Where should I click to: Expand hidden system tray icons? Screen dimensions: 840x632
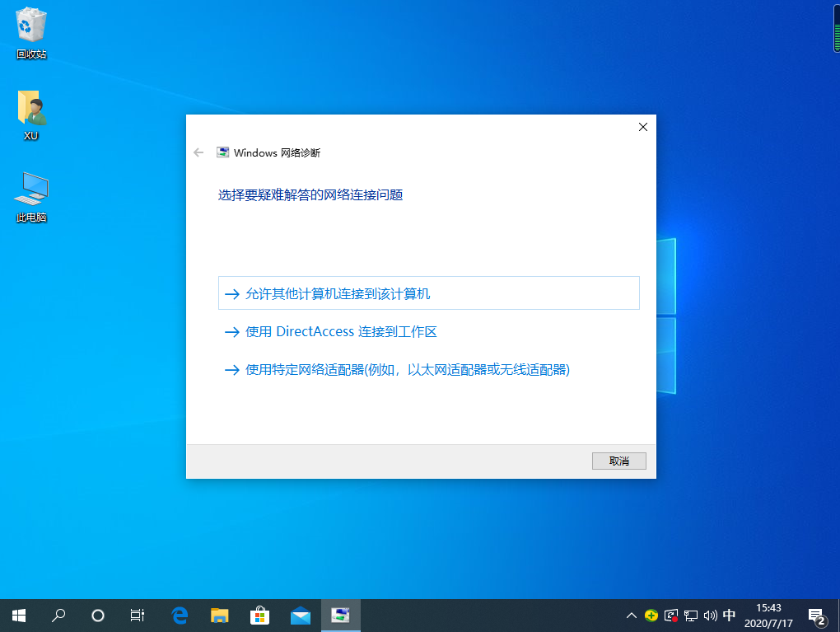631,615
